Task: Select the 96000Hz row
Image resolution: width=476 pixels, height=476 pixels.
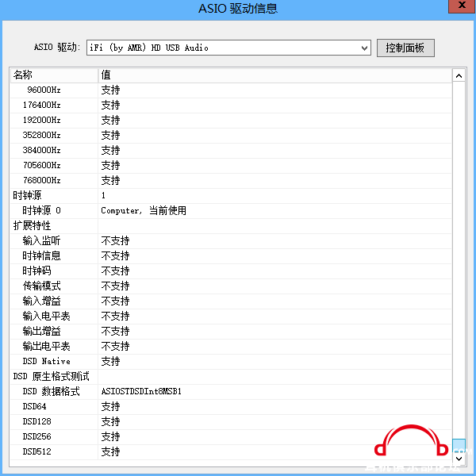Action: (x=231, y=90)
